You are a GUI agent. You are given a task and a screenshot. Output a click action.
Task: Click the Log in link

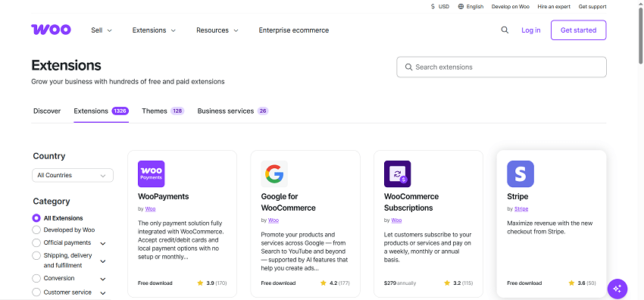[x=531, y=30]
